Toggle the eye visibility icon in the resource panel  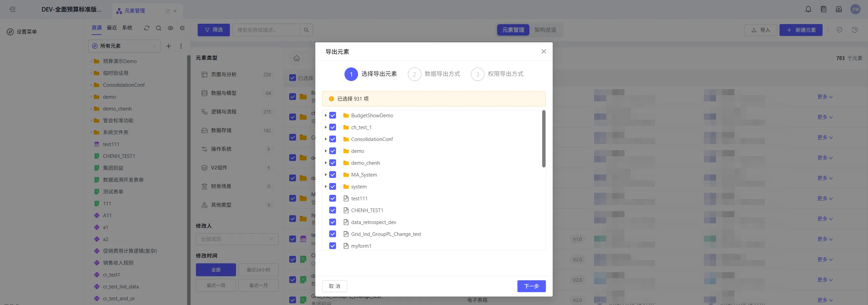pyautogui.click(x=170, y=28)
